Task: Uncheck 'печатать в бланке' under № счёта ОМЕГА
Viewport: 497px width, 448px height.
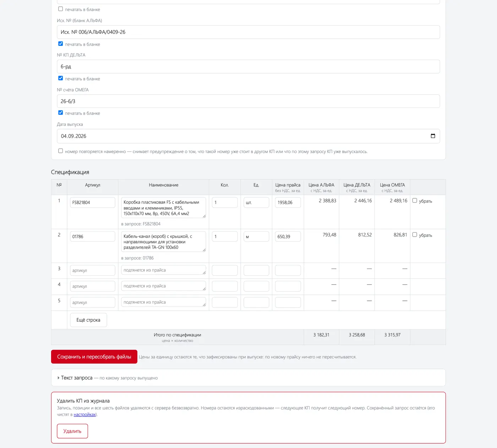Action: point(61,112)
